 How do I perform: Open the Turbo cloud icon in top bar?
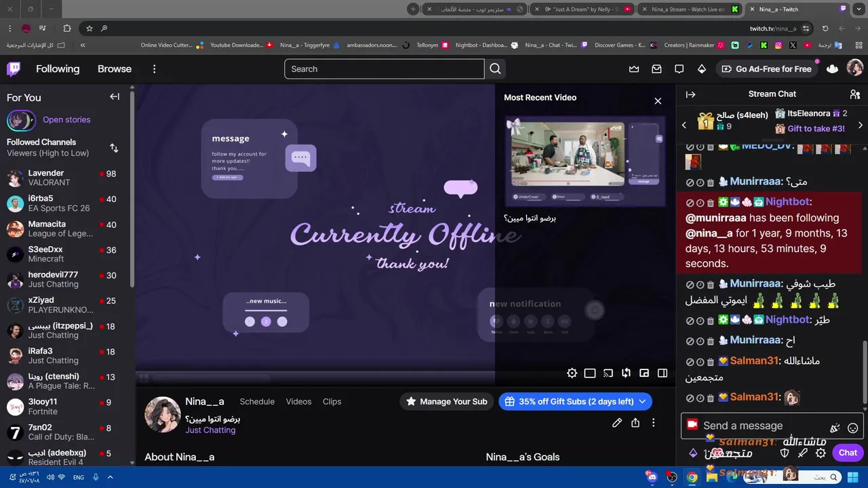(x=833, y=69)
